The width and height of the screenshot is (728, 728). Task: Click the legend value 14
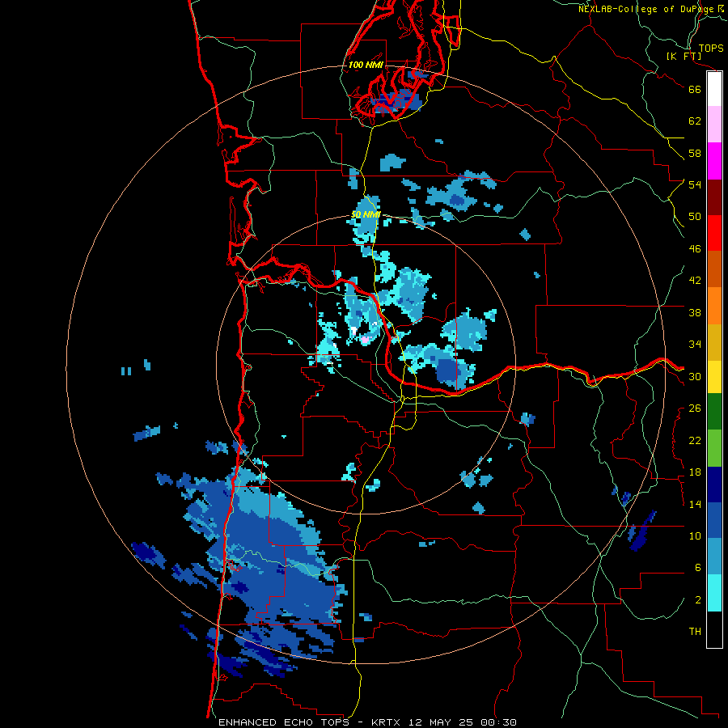[695, 504]
